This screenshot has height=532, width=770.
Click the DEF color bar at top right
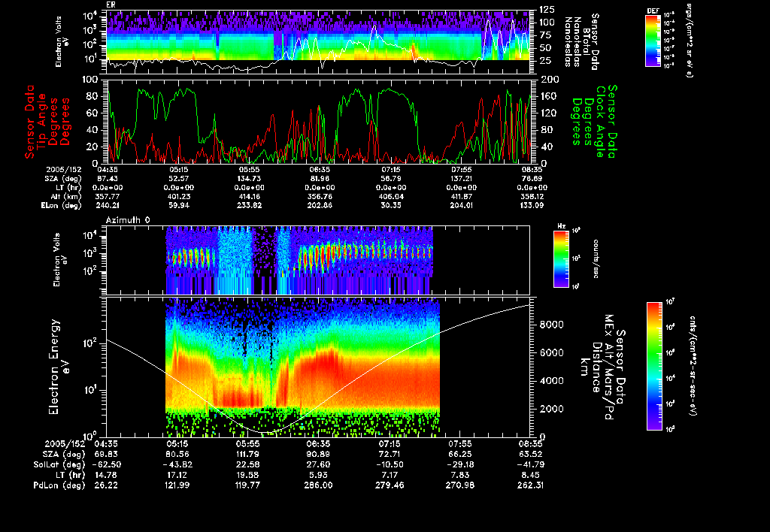click(653, 41)
